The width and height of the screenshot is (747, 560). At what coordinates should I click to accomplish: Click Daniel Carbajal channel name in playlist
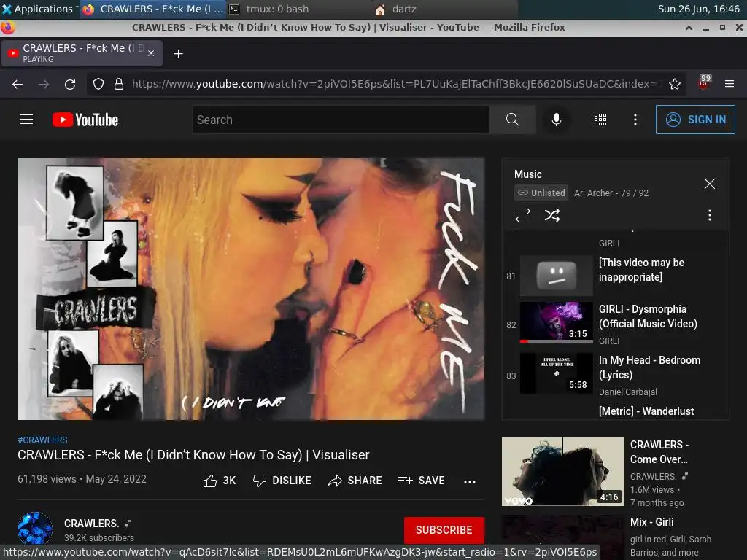click(628, 392)
